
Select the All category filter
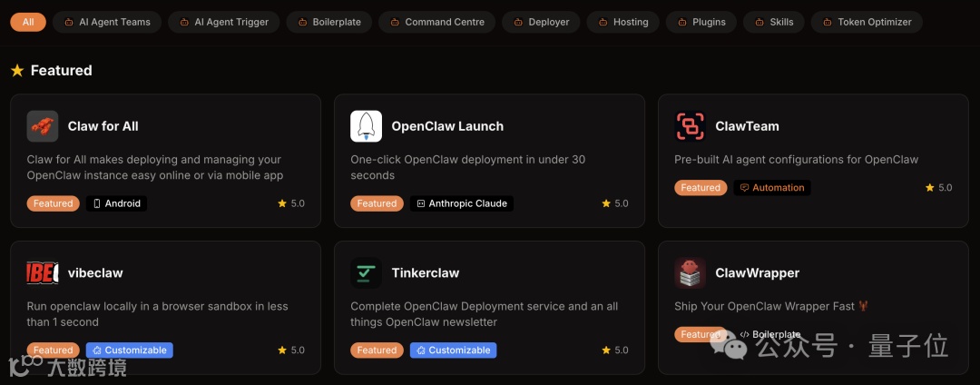[x=28, y=22]
